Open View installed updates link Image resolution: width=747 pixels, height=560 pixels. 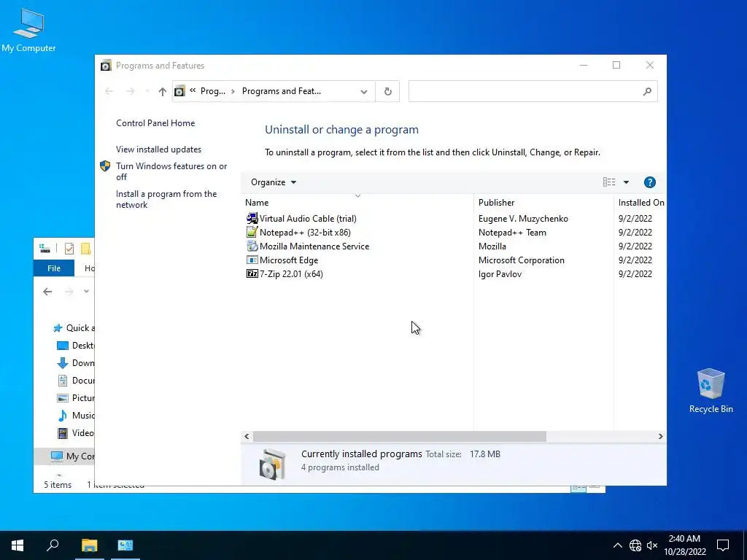pos(158,149)
